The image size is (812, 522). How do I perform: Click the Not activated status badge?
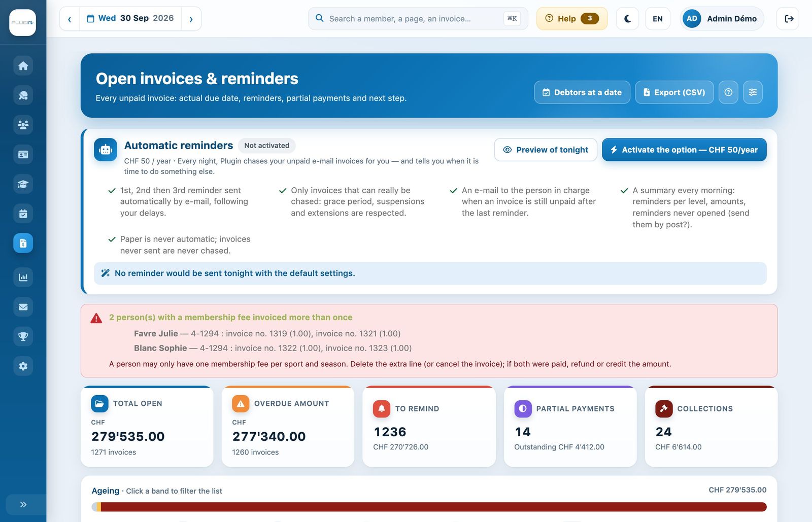tap(267, 146)
